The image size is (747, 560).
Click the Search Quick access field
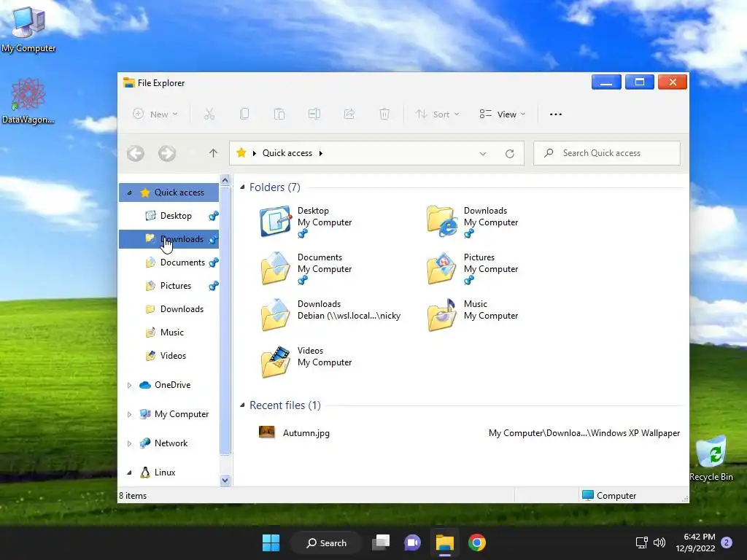tap(607, 153)
